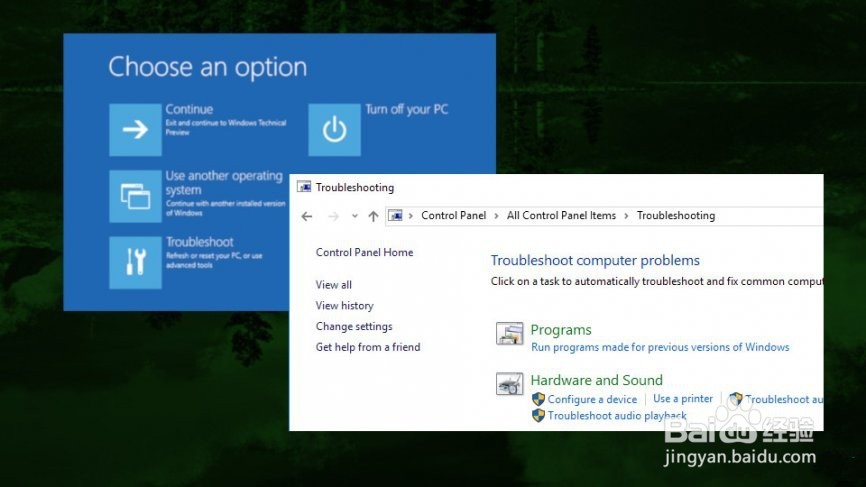Click Use a printer link
The height and width of the screenshot is (487, 866).
tap(683, 399)
